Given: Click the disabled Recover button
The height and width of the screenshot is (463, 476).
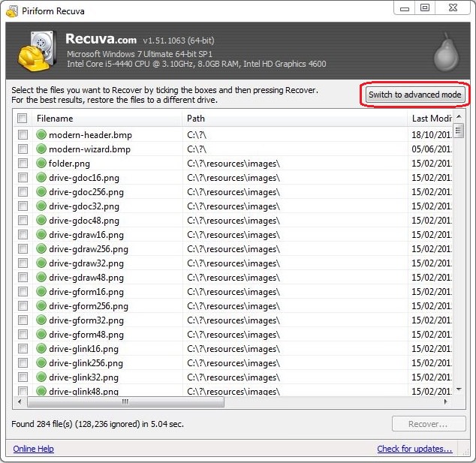Looking at the screenshot, I should coord(429,423).
